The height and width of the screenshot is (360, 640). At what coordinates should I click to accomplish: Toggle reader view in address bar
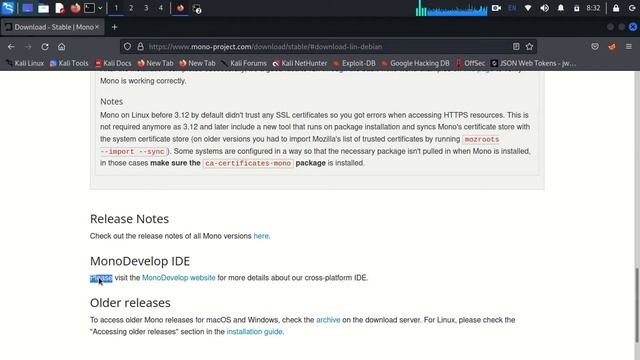[516, 47]
